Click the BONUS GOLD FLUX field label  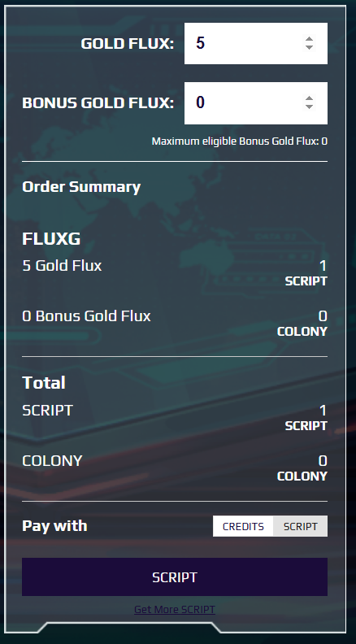point(98,103)
